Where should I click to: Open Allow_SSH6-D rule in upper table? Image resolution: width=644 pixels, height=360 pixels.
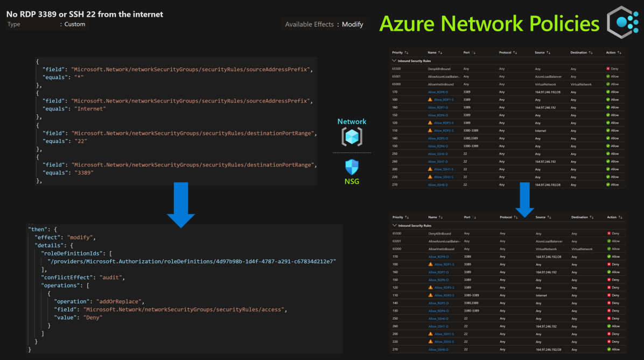click(x=438, y=154)
